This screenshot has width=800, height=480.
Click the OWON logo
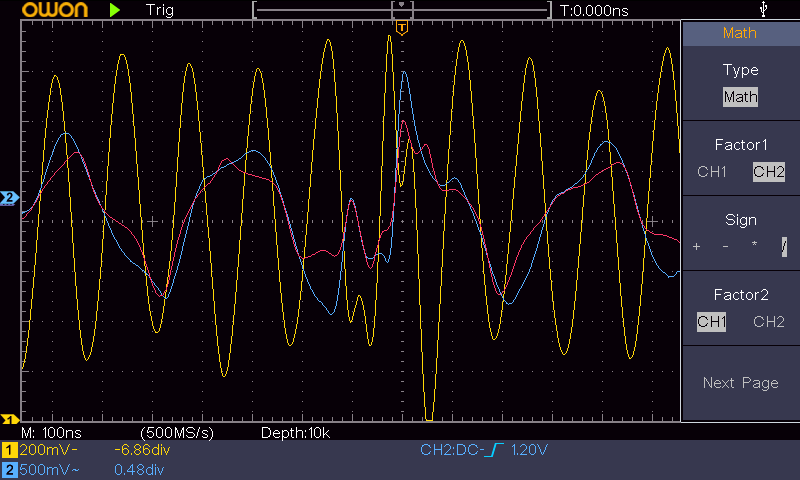[45, 10]
